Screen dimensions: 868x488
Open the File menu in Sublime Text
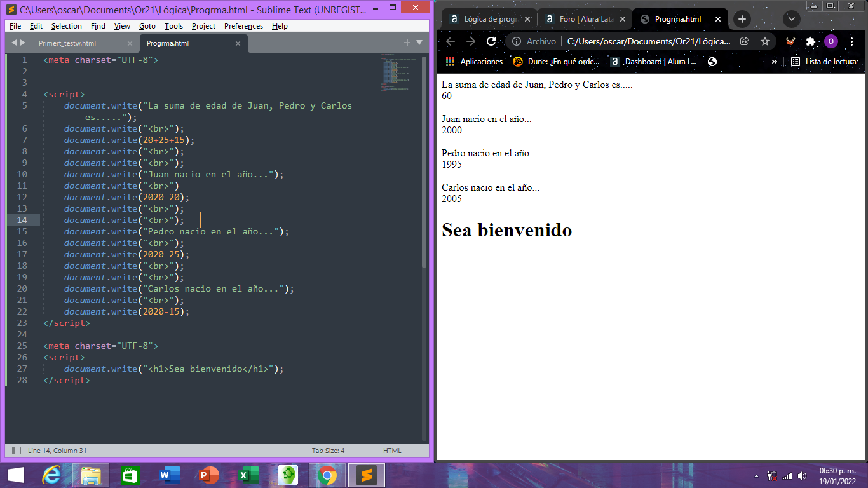point(15,26)
